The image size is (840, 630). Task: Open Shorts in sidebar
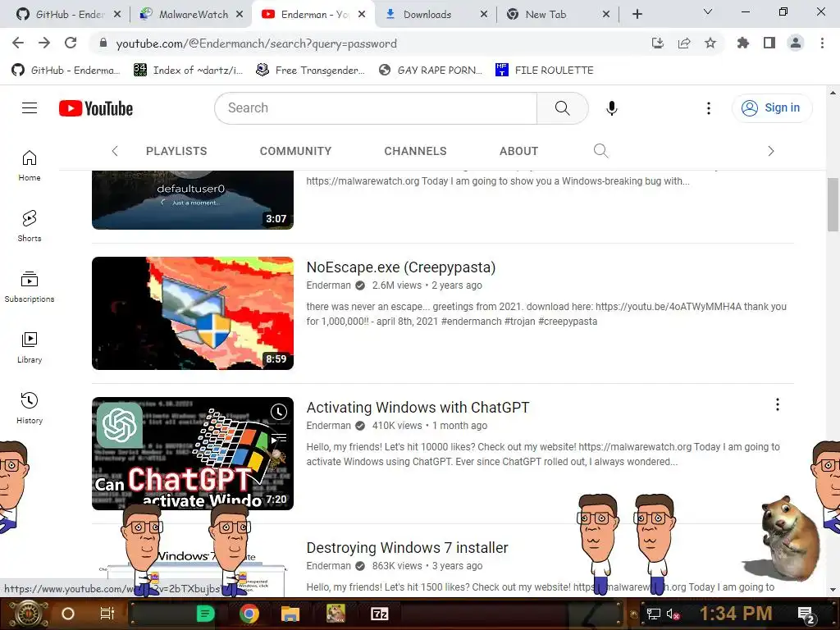[30, 226]
